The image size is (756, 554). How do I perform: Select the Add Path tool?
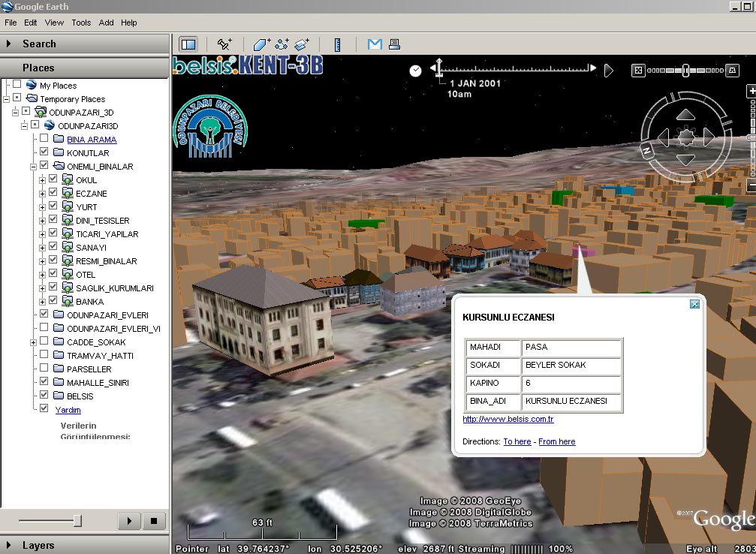click(282, 44)
